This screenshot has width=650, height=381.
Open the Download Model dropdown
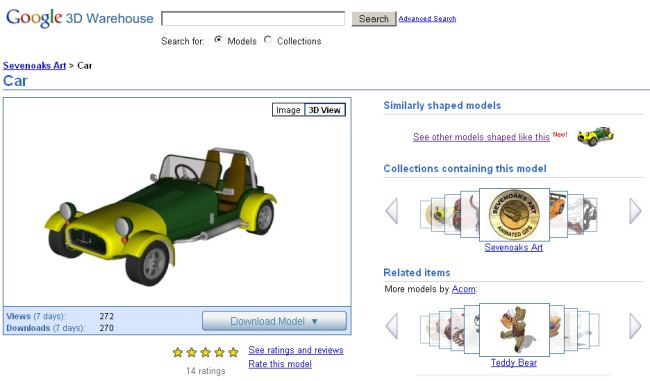274,321
